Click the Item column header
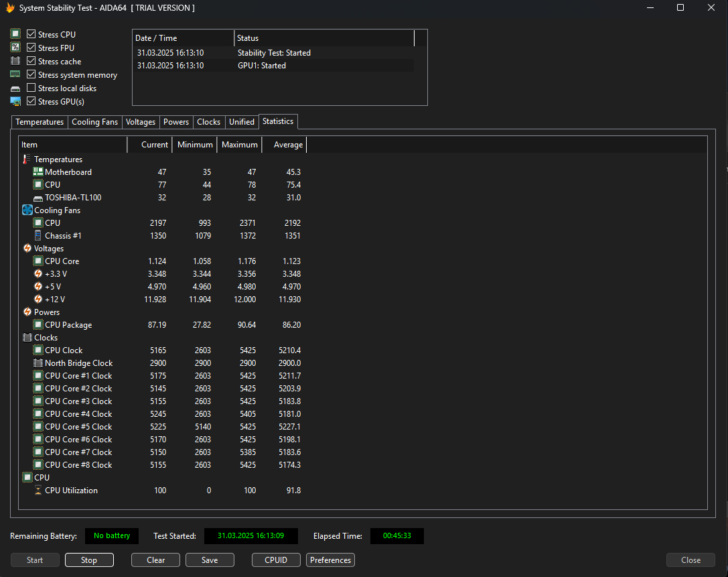Viewport: 728px width, 577px height. (73, 145)
